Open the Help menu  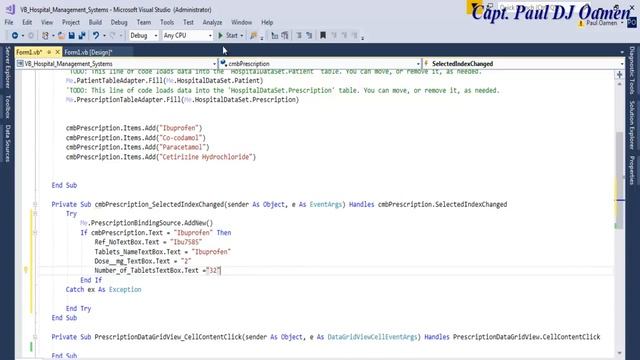267,22
